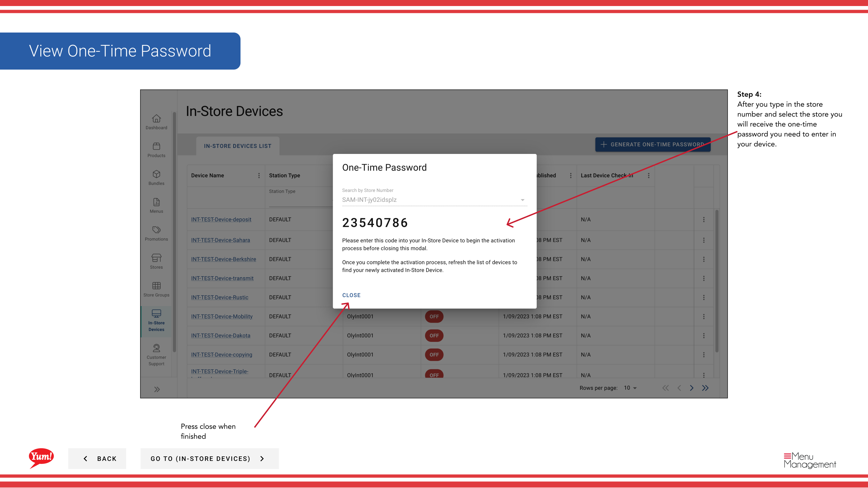Viewport: 868px width, 488px height.
Task: Toggle the OFF switch for INT-TEST-Device-Mobility
Action: 434,317
